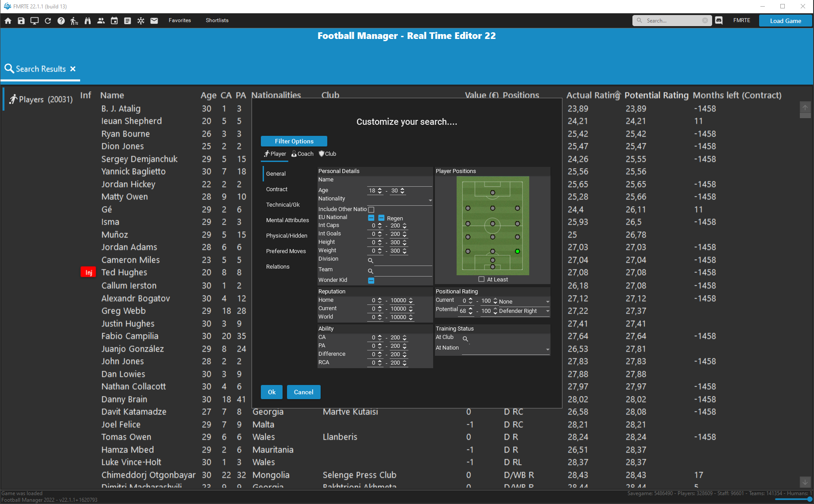The height and width of the screenshot is (504, 814).
Task: Select the Greg Webb player row
Action: pos(124,311)
